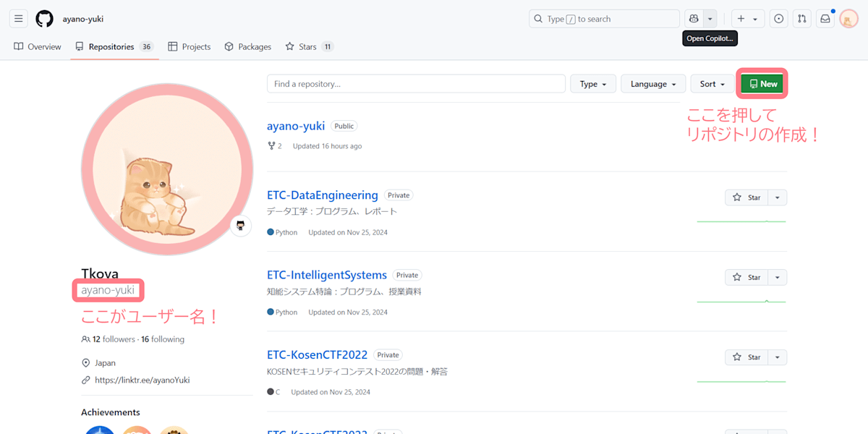
Task: Click the Private badge beside ETC-DataEngineering
Action: [399, 195]
